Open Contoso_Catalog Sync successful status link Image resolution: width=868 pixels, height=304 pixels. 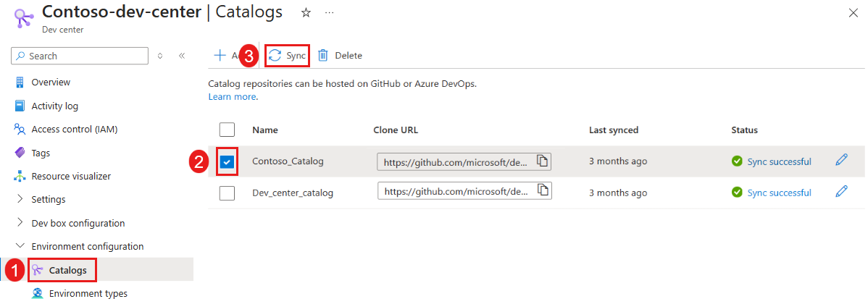point(779,161)
